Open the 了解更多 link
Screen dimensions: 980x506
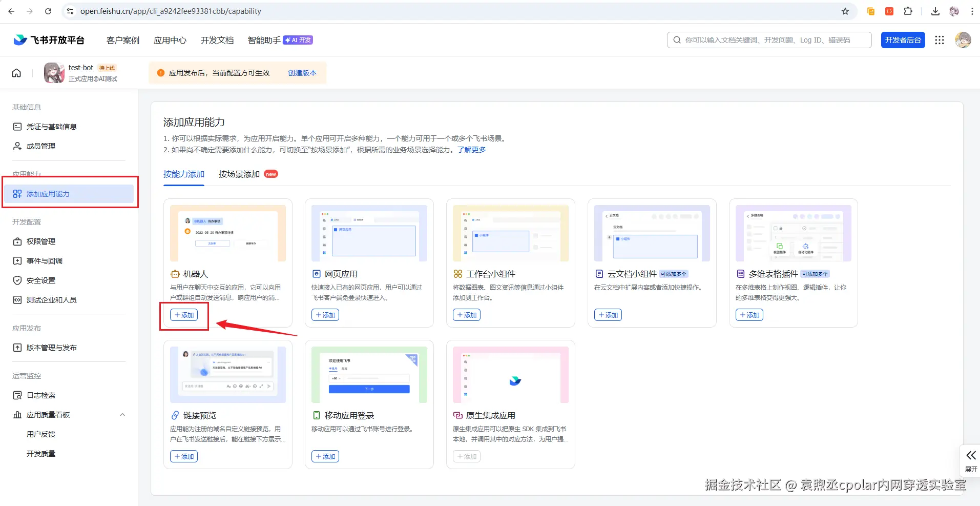472,150
